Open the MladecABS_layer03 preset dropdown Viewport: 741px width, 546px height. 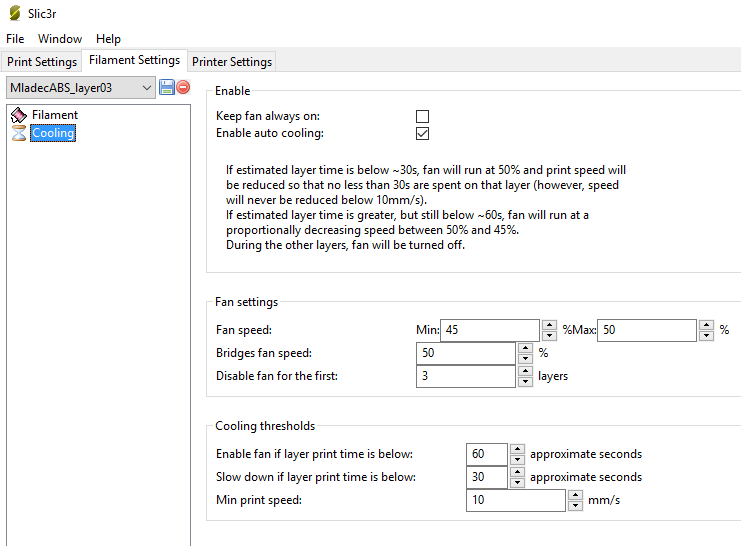(x=80, y=88)
